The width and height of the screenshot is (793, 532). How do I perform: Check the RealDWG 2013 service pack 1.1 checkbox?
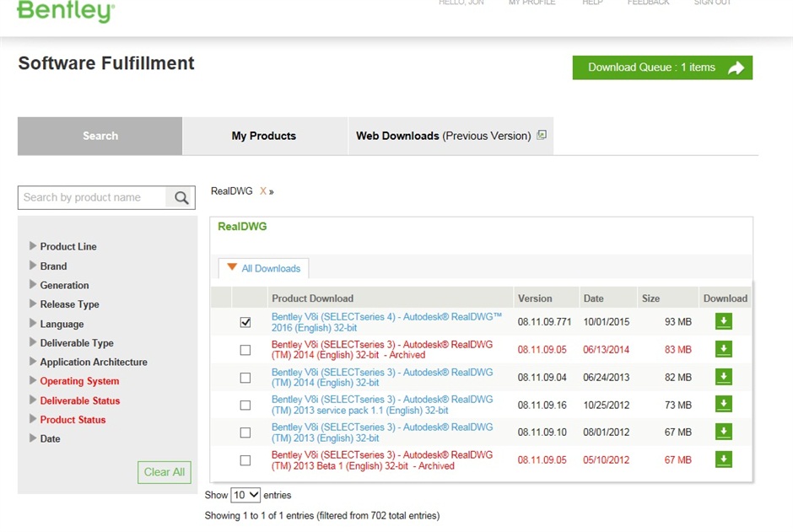(245, 406)
